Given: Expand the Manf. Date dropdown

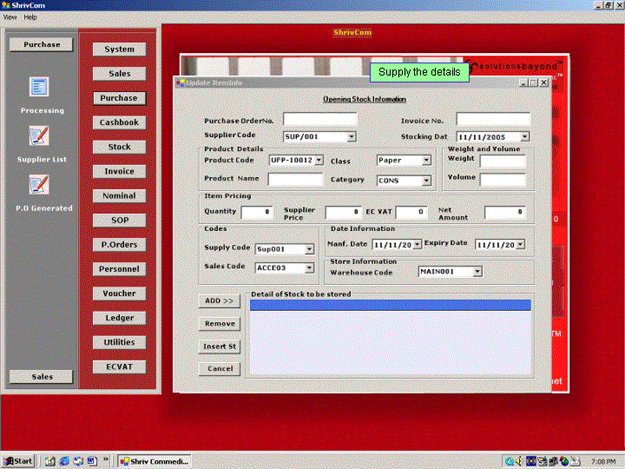Looking at the screenshot, I should coord(417,244).
